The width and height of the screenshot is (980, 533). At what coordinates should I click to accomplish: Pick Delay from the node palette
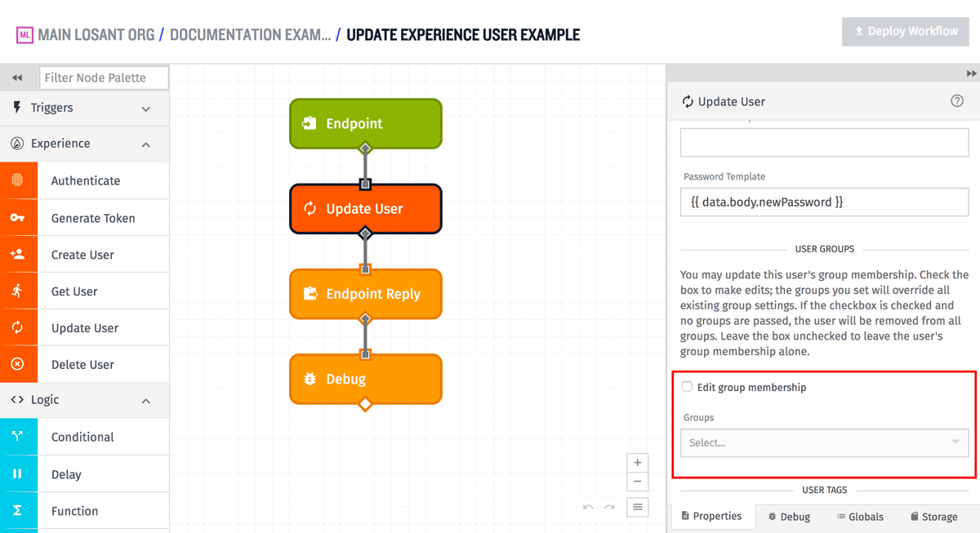coord(85,474)
